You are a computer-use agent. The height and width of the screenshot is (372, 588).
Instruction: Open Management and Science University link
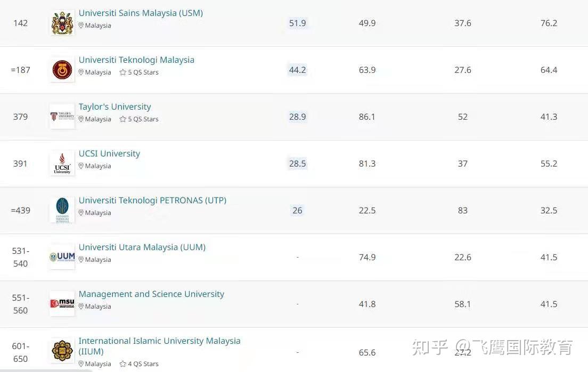151,294
